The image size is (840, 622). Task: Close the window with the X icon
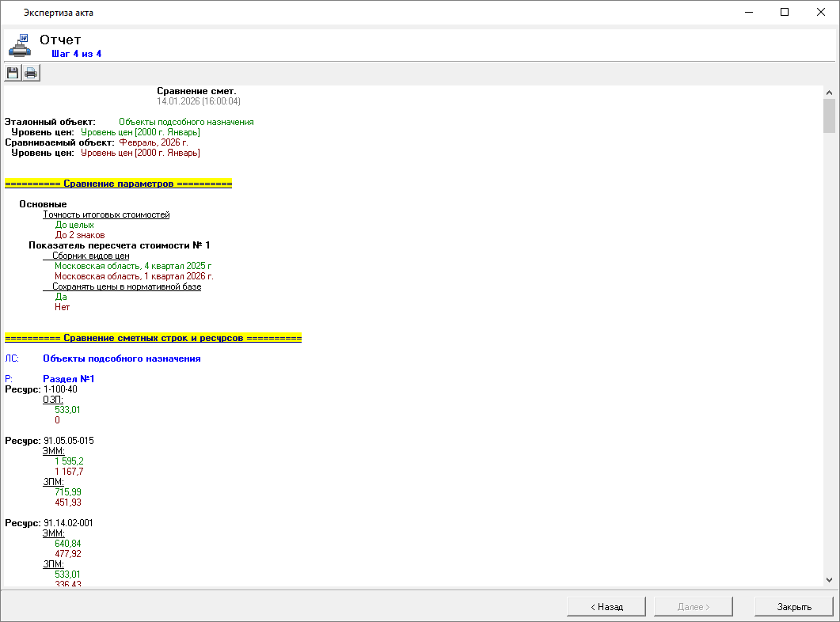pos(821,12)
